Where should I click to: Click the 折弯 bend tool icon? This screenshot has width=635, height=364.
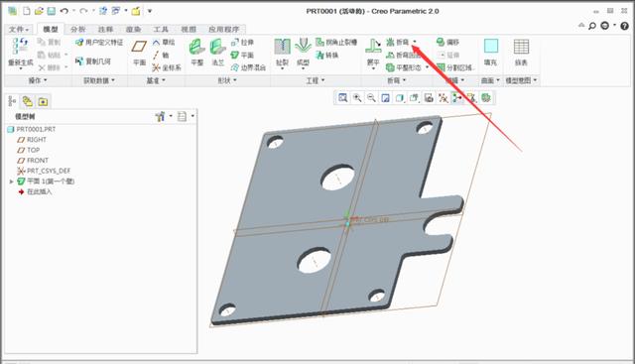390,42
